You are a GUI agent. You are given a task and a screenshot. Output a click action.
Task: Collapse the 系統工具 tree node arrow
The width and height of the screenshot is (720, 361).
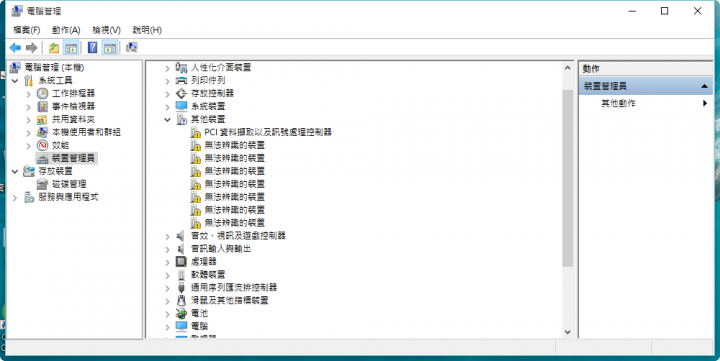[x=15, y=81]
